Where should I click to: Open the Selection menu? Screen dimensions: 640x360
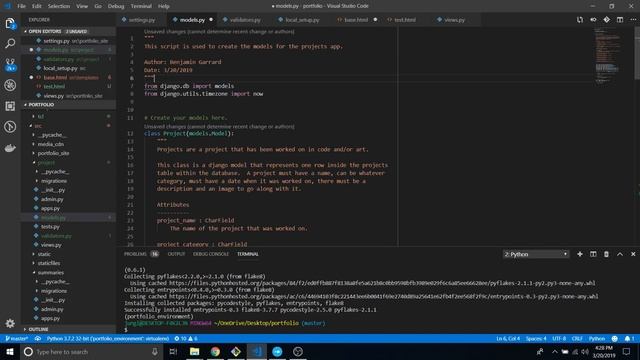(x=59, y=6)
